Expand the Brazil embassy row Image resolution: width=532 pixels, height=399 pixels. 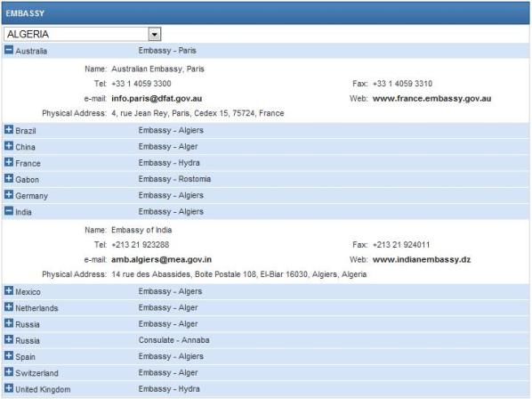point(9,130)
